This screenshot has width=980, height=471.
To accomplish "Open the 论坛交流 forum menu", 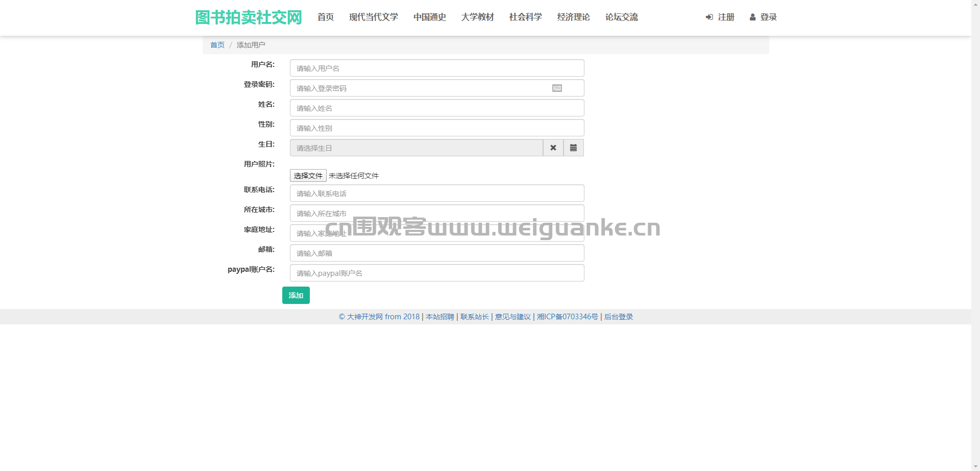I will click(622, 17).
